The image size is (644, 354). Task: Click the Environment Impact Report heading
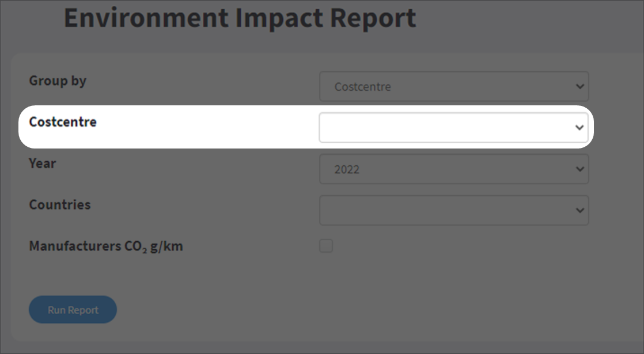240,18
